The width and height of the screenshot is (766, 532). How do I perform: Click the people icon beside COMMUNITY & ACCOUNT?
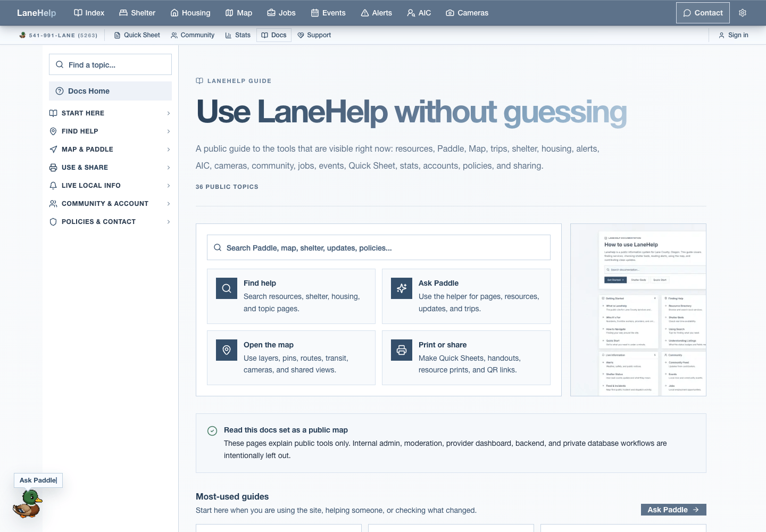point(53,204)
